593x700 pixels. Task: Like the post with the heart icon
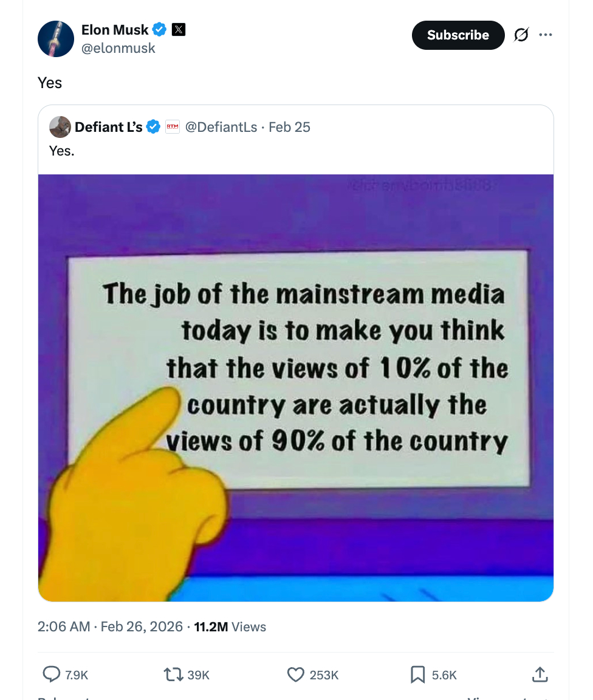coord(296,674)
